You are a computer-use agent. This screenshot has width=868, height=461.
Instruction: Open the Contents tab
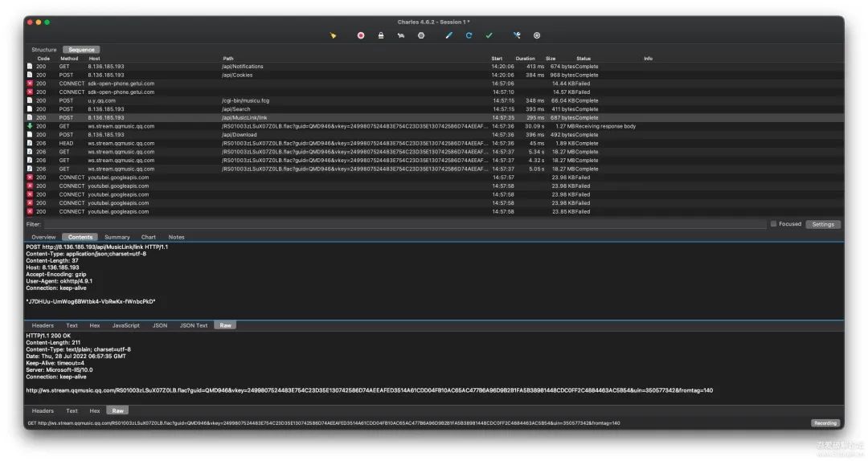[80, 237]
